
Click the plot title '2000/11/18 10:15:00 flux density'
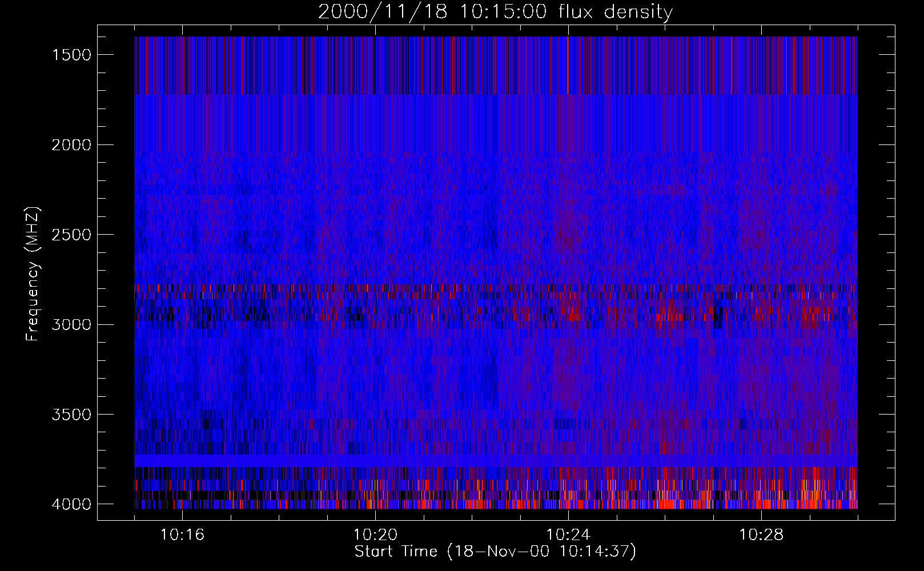[x=495, y=11]
